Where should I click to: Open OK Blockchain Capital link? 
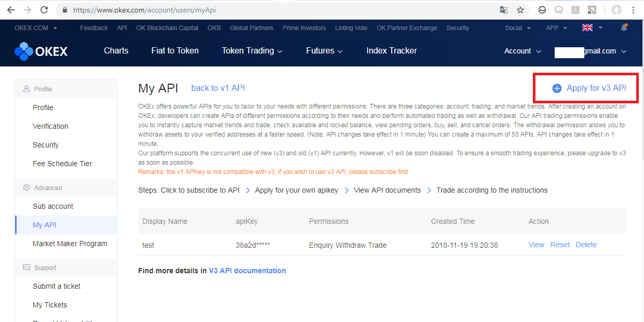167,28
